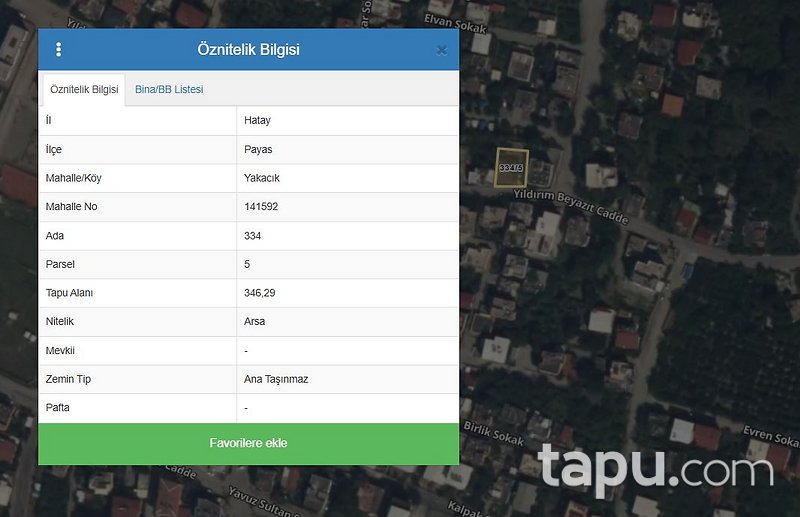Click the Mahalle No label
Viewport: 800px width, 517px height.
click(x=71, y=207)
